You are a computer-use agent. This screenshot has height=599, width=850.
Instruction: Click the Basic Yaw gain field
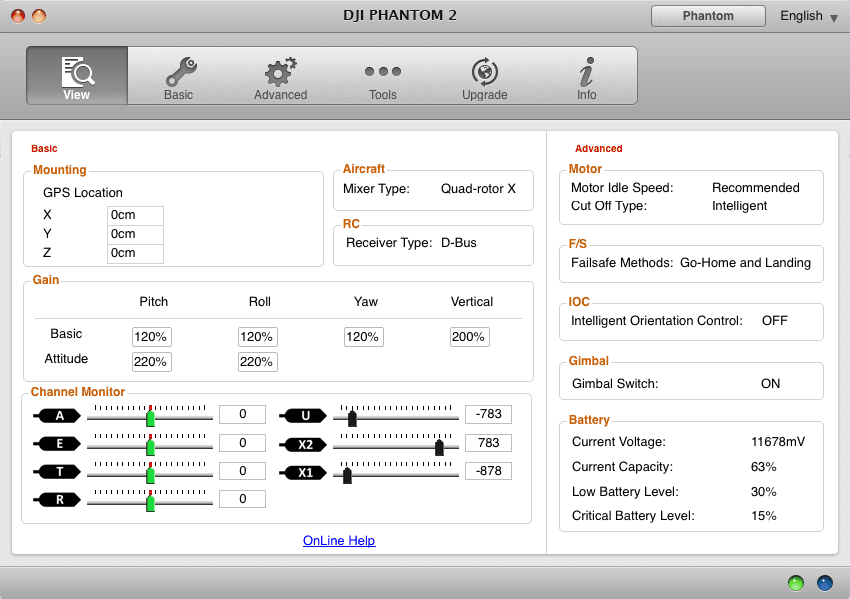click(364, 337)
